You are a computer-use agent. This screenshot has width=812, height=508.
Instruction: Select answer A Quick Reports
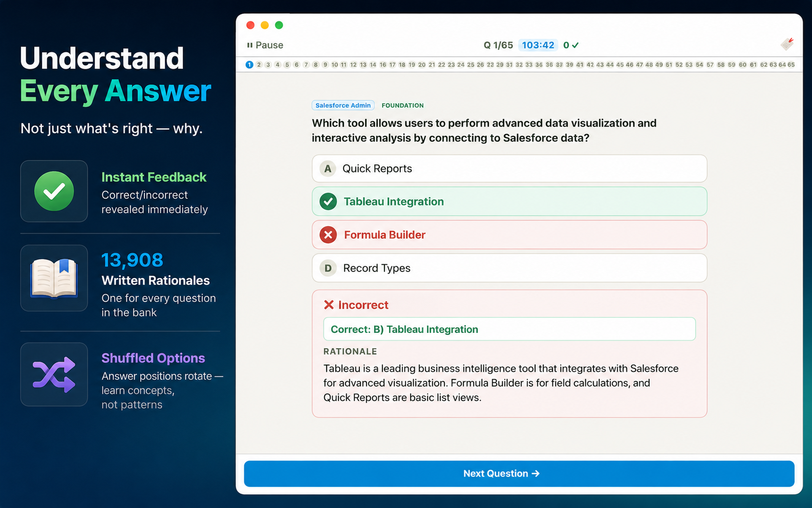[509, 169]
